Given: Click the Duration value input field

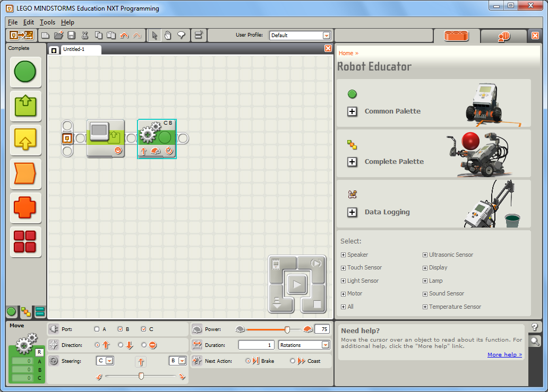Looking at the screenshot, I should [x=256, y=345].
